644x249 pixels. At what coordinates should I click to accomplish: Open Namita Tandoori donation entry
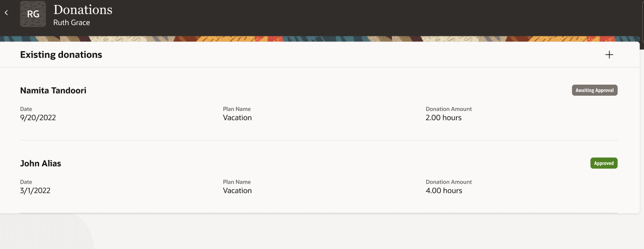[x=53, y=91]
